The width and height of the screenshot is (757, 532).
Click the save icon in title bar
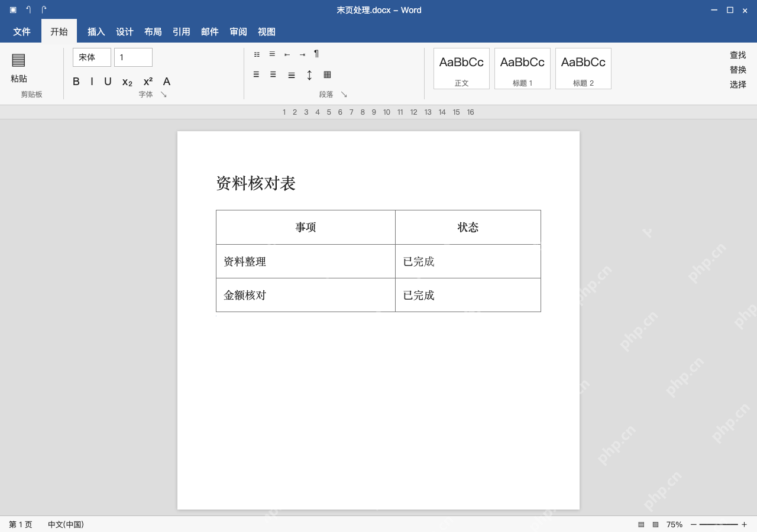pos(13,9)
